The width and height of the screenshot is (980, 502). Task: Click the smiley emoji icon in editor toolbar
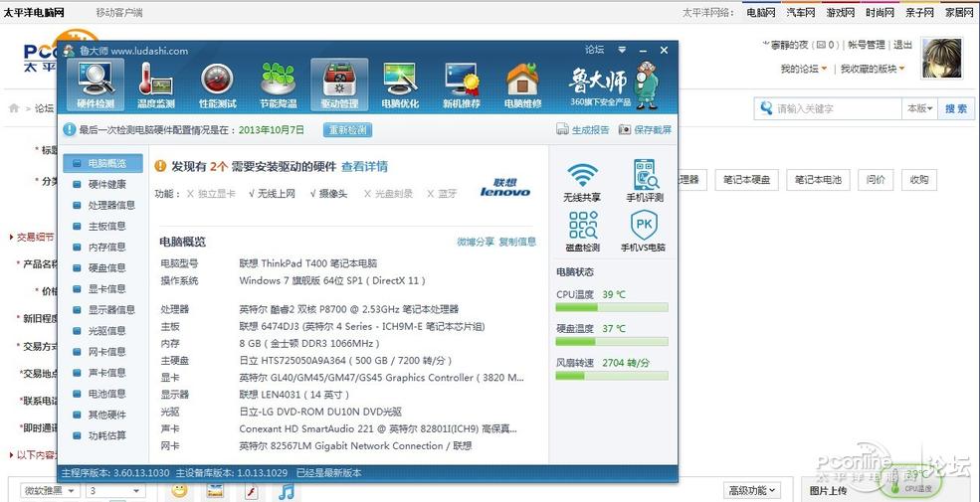179,491
